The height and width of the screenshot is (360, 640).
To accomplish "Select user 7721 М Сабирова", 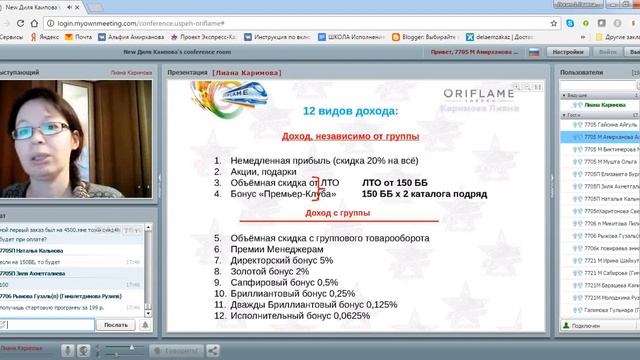I will [x=600, y=273].
